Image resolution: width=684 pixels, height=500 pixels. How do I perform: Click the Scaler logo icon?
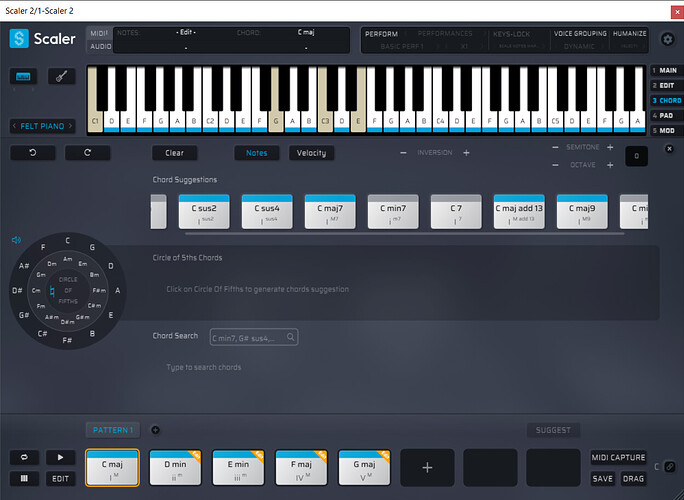tap(19, 38)
